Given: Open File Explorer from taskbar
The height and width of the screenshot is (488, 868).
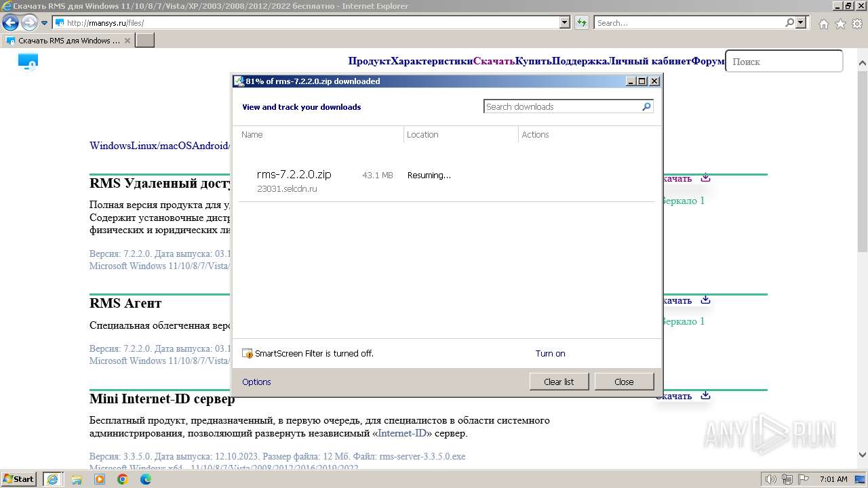Looking at the screenshot, I should point(77,479).
